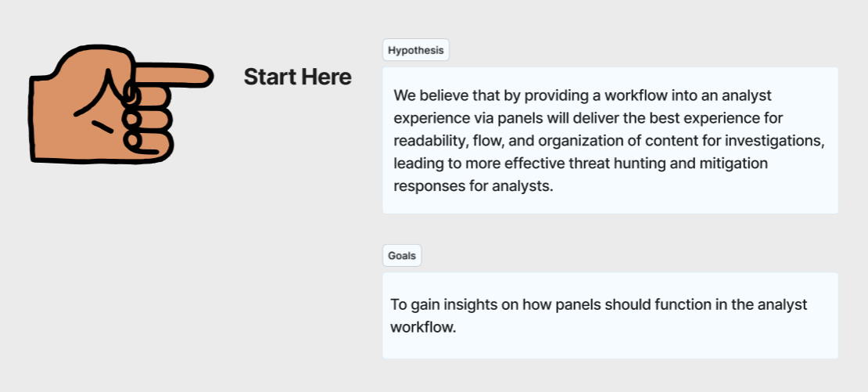The image size is (868, 392).
Task: Click the Goals label tag
Action: [402, 256]
